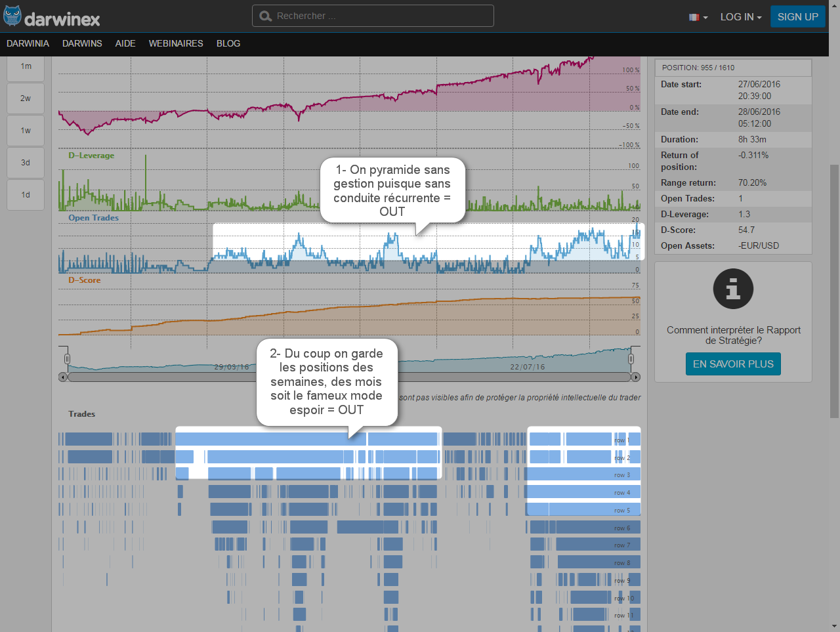Open the BLOG menu link
Screen dimensions: 840x632
228,43
